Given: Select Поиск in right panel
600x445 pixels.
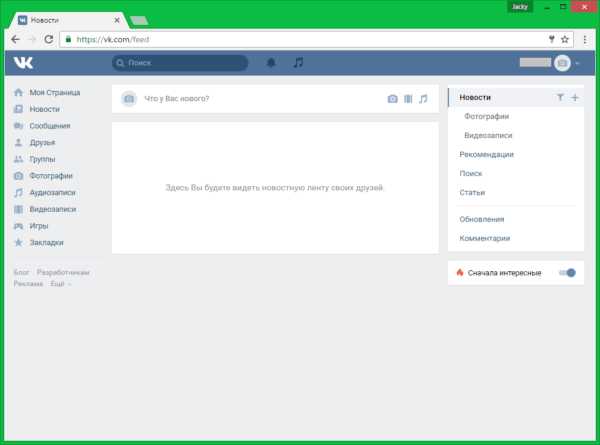Looking at the screenshot, I should pyautogui.click(x=471, y=173).
